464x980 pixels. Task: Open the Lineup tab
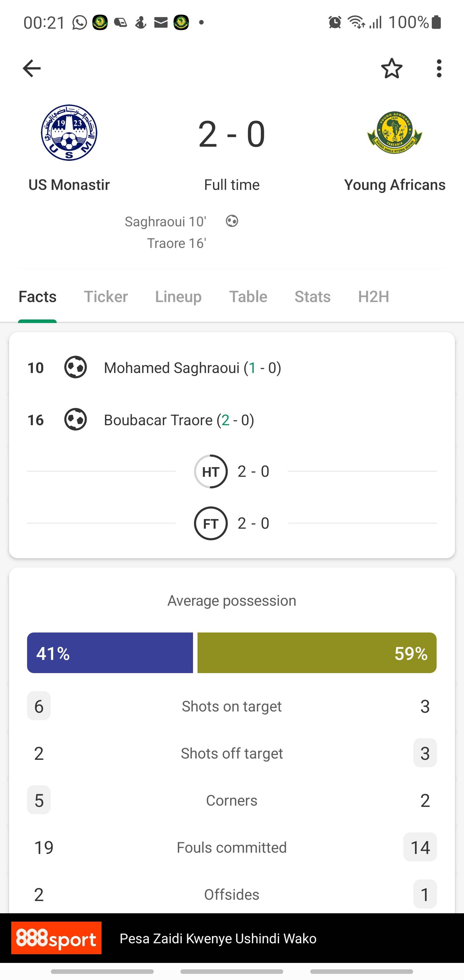(x=179, y=296)
